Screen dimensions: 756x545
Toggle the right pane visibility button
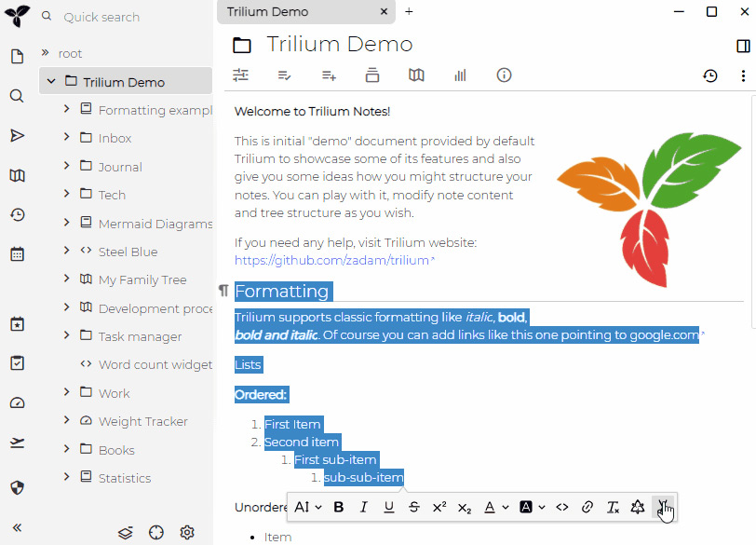[743, 46]
